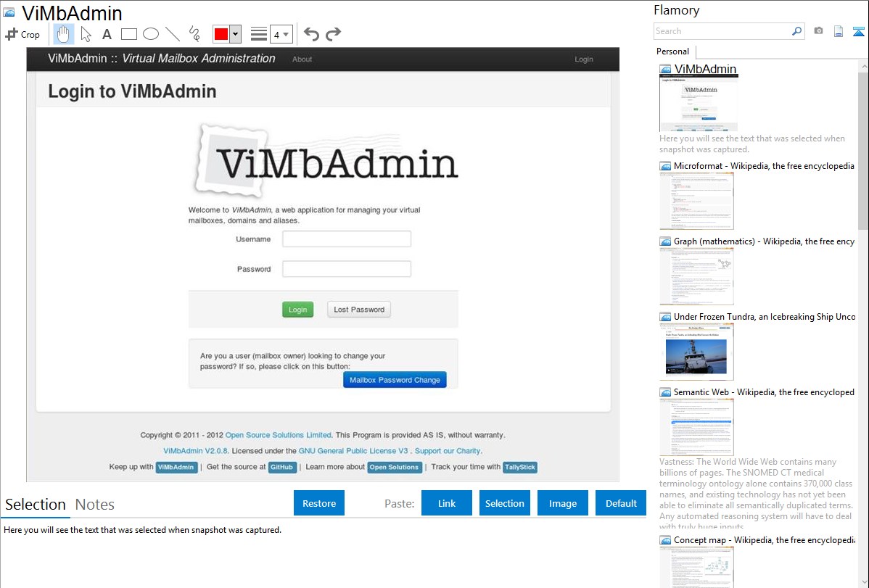Choose the arrow pointer selection tool

[86, 34]
